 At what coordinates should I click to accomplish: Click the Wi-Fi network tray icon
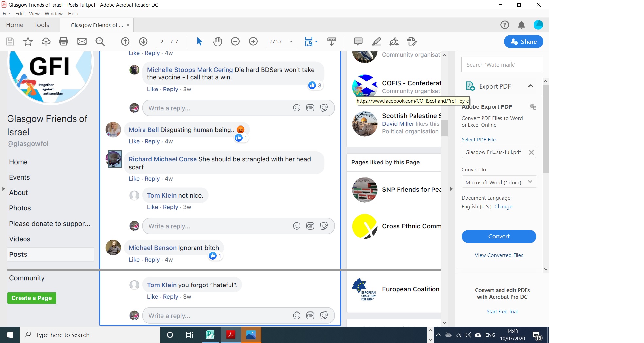click(x=459, y=335)
